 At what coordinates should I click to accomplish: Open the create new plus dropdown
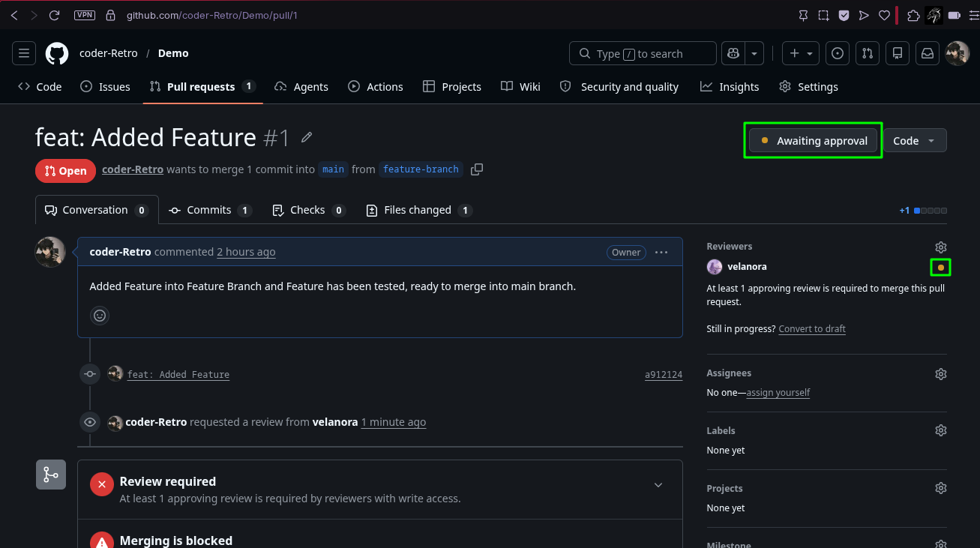801,53
